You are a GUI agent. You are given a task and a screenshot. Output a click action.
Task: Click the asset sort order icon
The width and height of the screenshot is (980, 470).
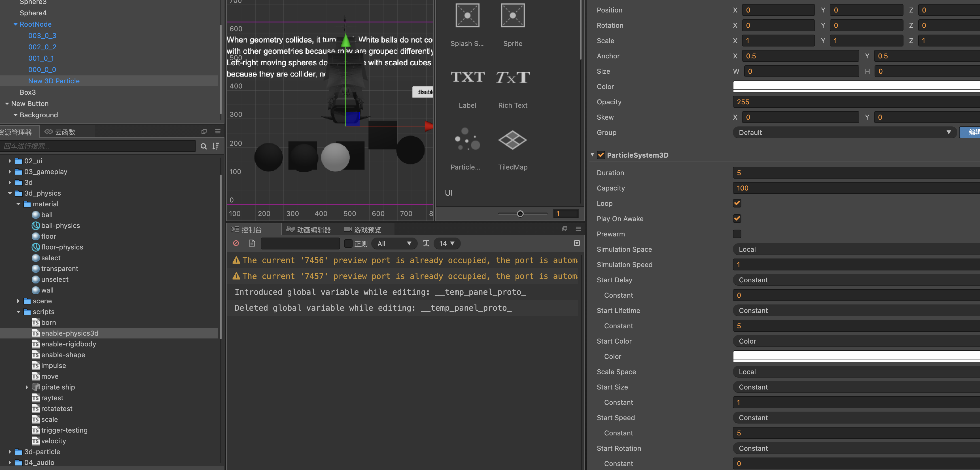216,146
